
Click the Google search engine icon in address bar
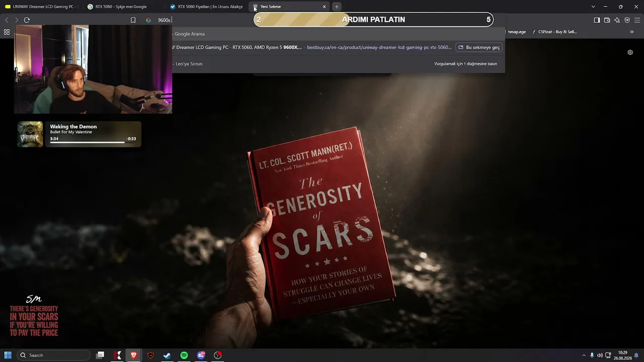click(148, 20)
